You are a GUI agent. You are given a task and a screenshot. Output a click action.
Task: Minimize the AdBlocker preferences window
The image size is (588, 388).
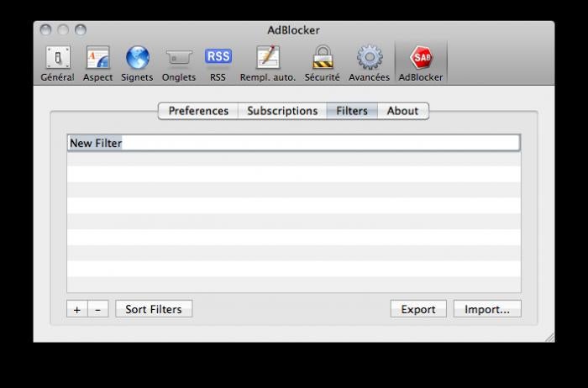63,29
